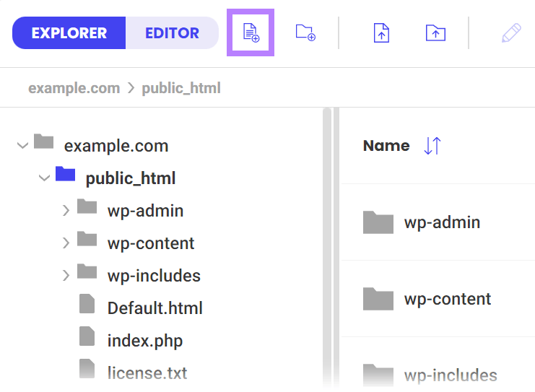This screenshot has width=535, height=392.
Task: Switch to the EXPLORER tab
Action: tap(69, 33)
